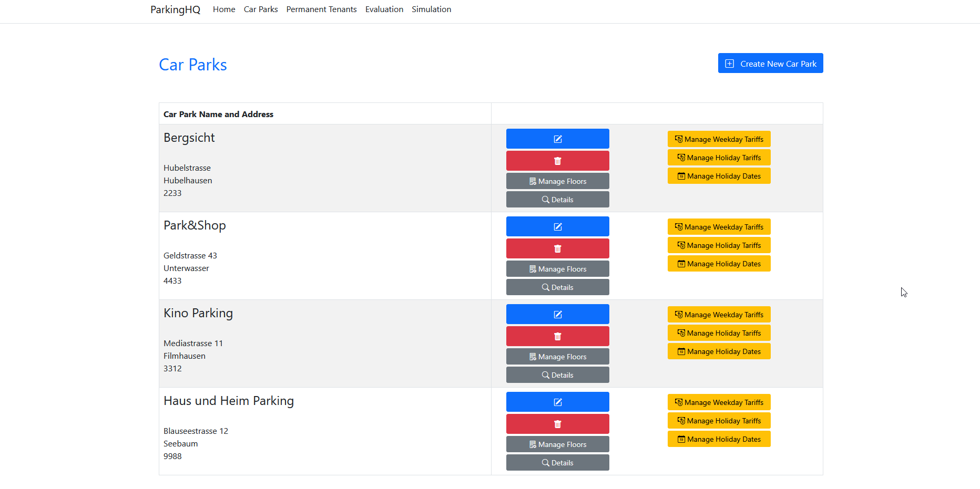Click the Car Park Name and Address header

(x=218, y=114)
